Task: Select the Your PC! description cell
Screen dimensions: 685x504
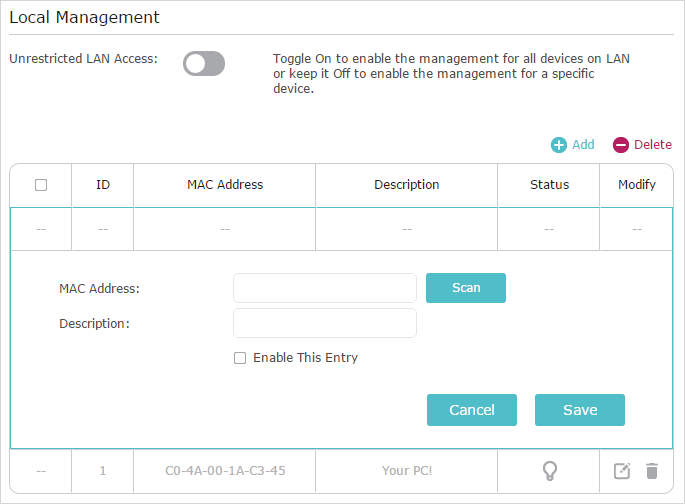Action: 406,471
